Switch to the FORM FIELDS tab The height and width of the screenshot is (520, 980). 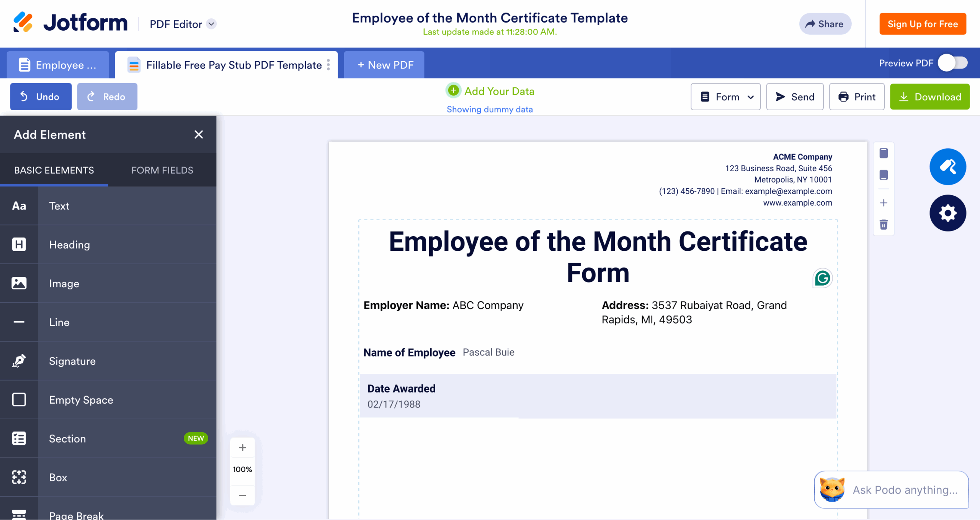coord(162,170)
